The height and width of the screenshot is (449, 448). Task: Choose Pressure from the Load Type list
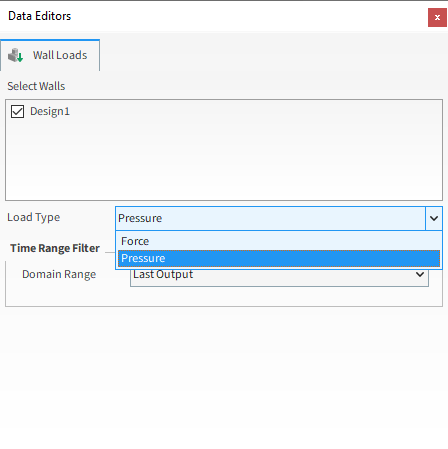pyautogui.click(x=279, y=258)
